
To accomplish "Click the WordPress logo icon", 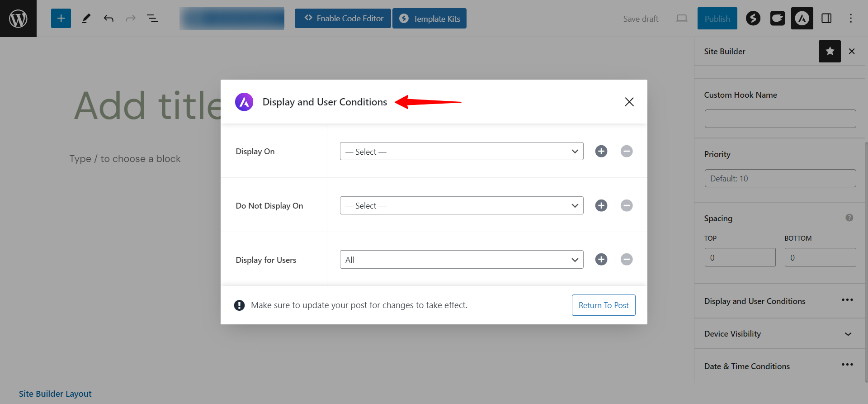I will click(x=18, y=19).
